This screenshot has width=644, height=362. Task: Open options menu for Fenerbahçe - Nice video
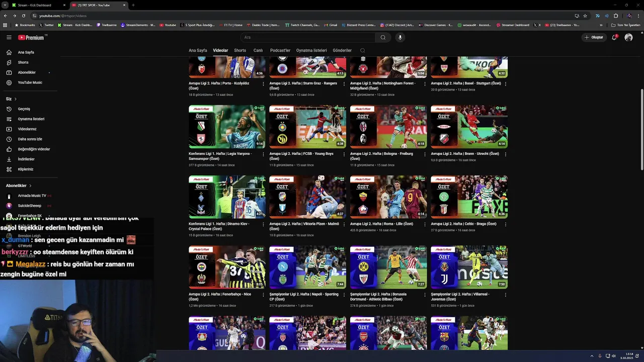coord(263,295)
